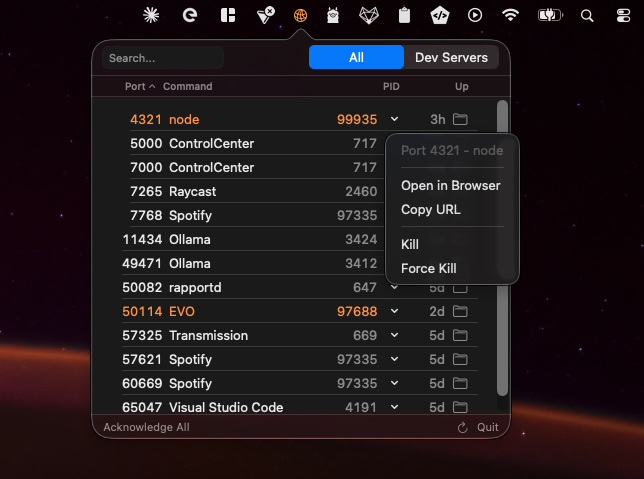644x479 pixels.
Task: Click Acknowledge All at the bottom
Action: coord(146,427)
